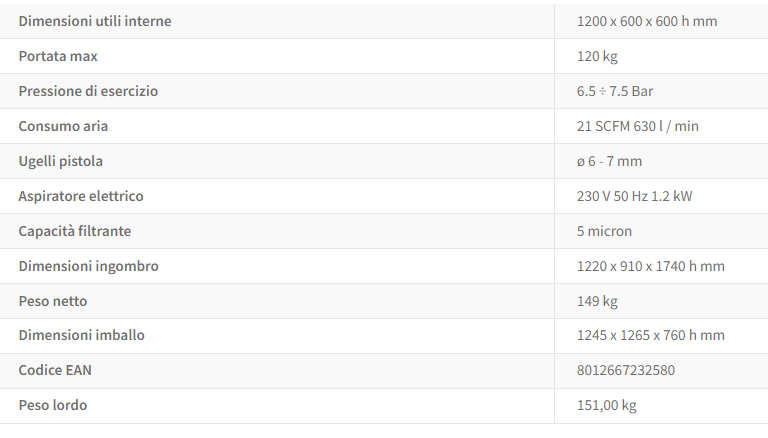Select the '5 micron' value cell
The height and width of the screenshot is (438, 768).
pos(604,231)
